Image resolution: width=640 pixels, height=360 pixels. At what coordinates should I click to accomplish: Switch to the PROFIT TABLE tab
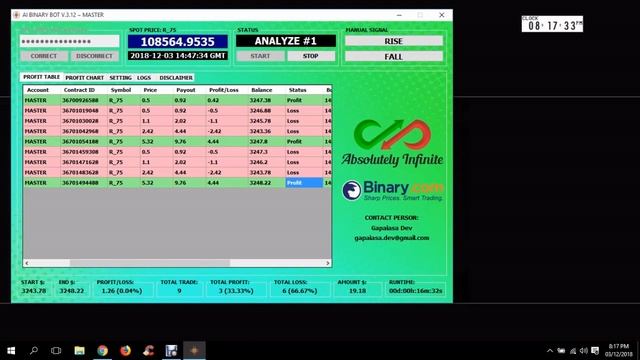pos(41,77)
